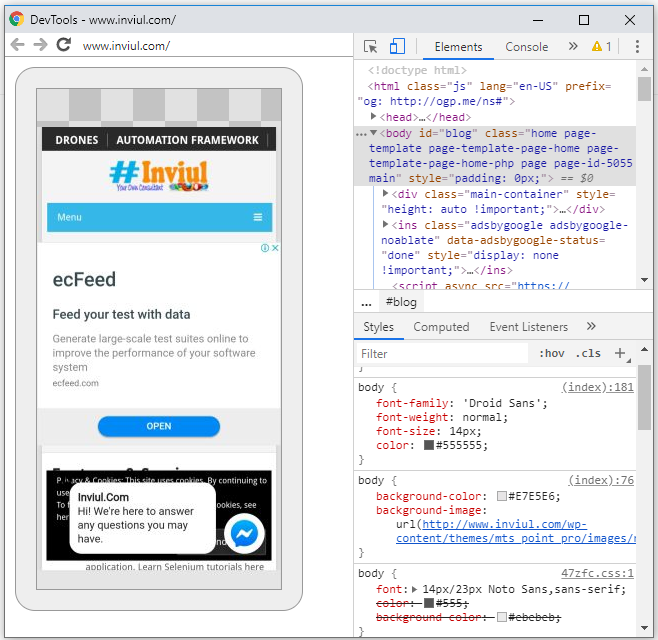Open the (index):181 source link

click(598, 387)
